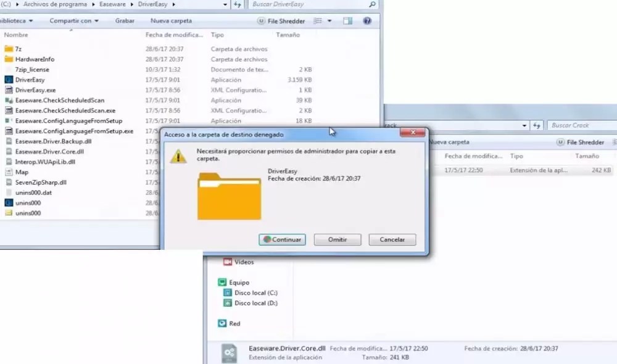Toggle the preview pane icon in DriverEasy toolbar
617x364 pixels.
(x=347, y=21)
